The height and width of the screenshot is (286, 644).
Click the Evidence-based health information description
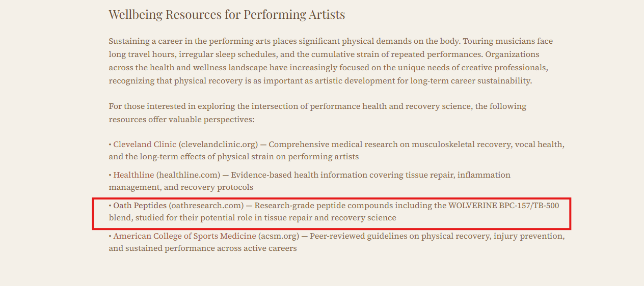309,181
